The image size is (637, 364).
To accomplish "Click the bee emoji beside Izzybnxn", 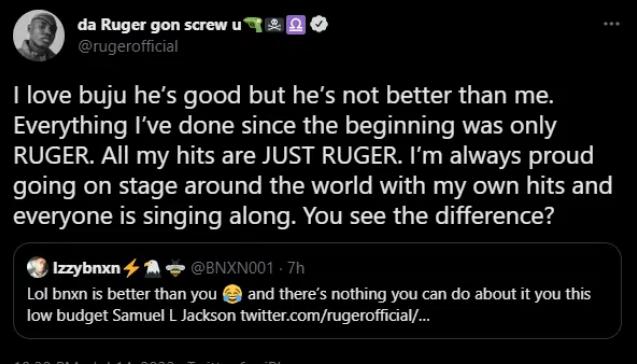I will point(175,269).
